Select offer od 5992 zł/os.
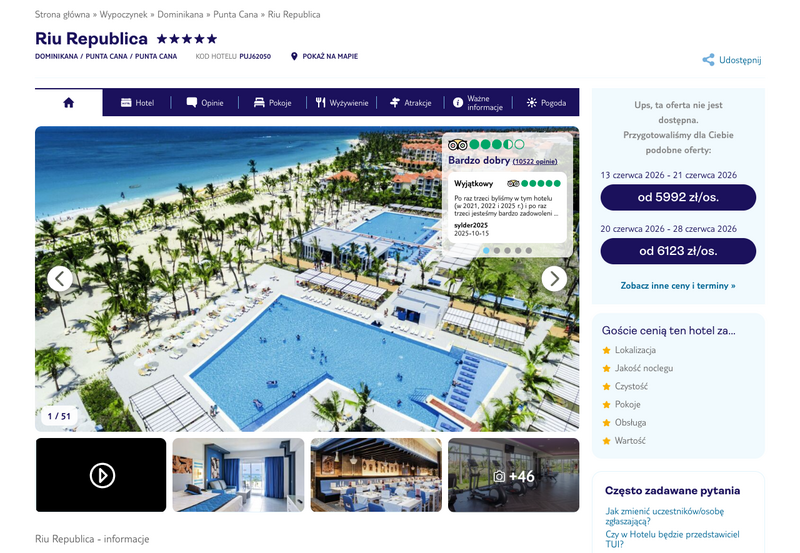 pos(678,197)
